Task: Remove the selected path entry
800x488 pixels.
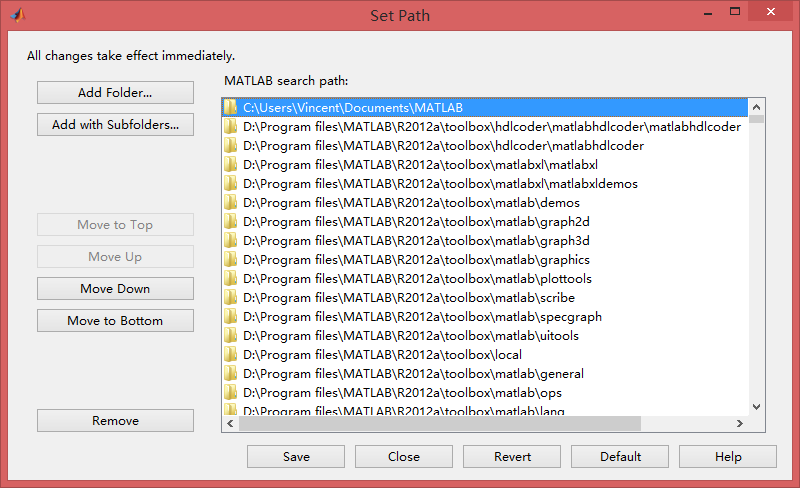Action: pos(115,421)
